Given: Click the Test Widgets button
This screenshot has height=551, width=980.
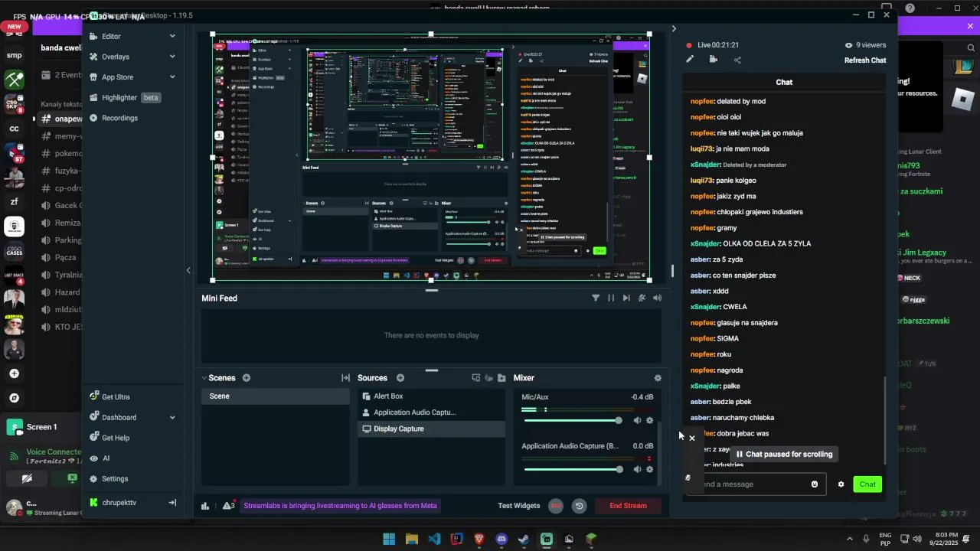Looking at the screenshot, I should click(519, 506).
